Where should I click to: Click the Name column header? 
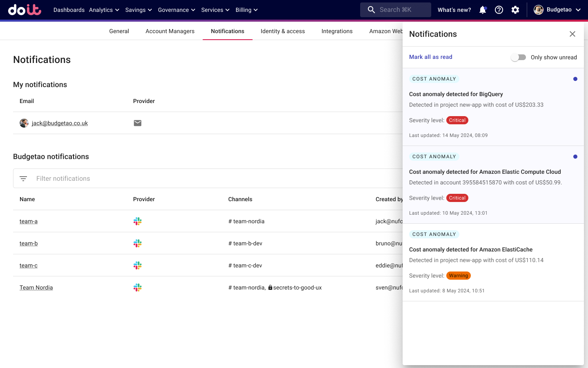pyautogui.click(x=27, y=199)
